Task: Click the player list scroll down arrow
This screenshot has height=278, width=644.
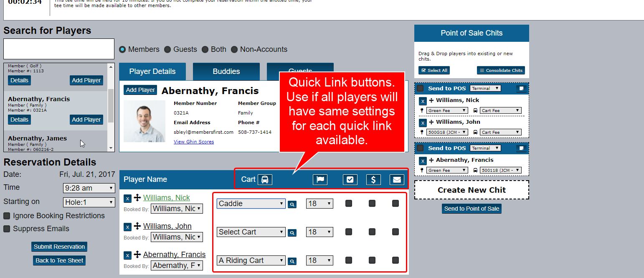Action: (x=111, y=148)
